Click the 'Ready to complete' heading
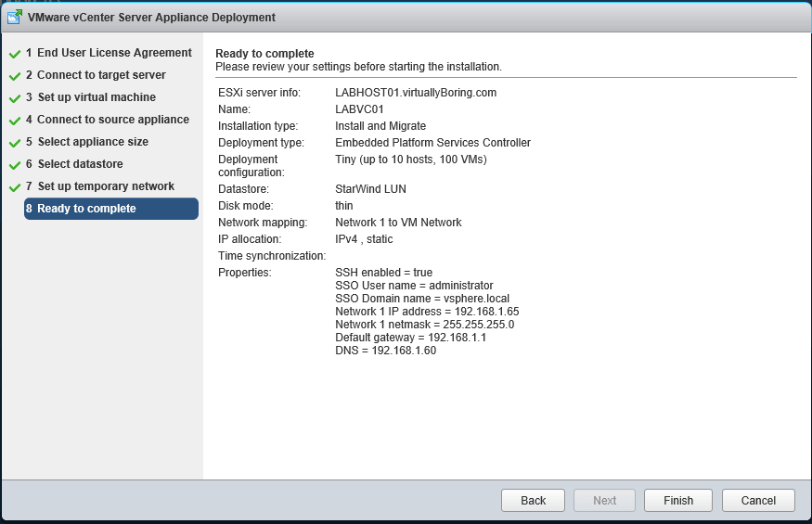812x524 pixels. coord(264,54)
